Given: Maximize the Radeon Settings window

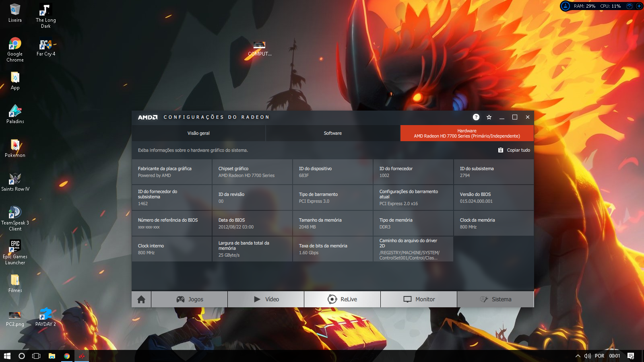Looking at the screenshot, I should [515, 117].
